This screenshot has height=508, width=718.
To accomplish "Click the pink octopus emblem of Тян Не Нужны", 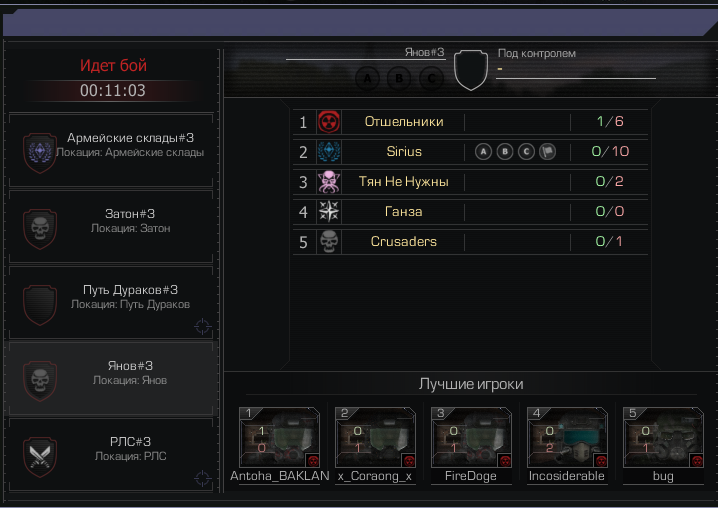I will (329, 182).
